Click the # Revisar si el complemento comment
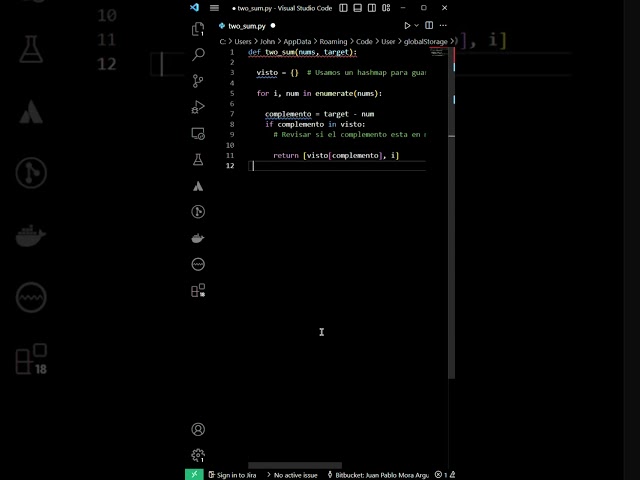Screen dimensions: 640x480 [x=349, y=135]
